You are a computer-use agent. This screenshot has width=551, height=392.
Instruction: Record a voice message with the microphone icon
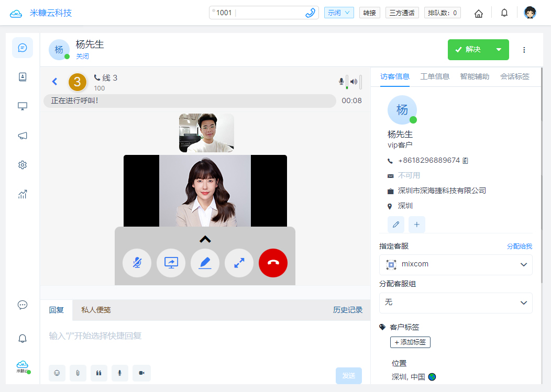[x=120, y=373]
